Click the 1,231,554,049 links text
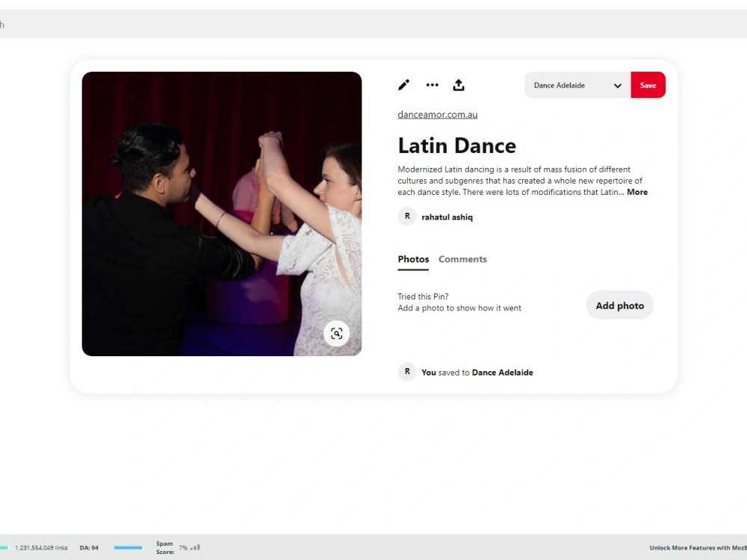This screenshot has width=747, height=560. pyautogui.click(x=41, y=548)
